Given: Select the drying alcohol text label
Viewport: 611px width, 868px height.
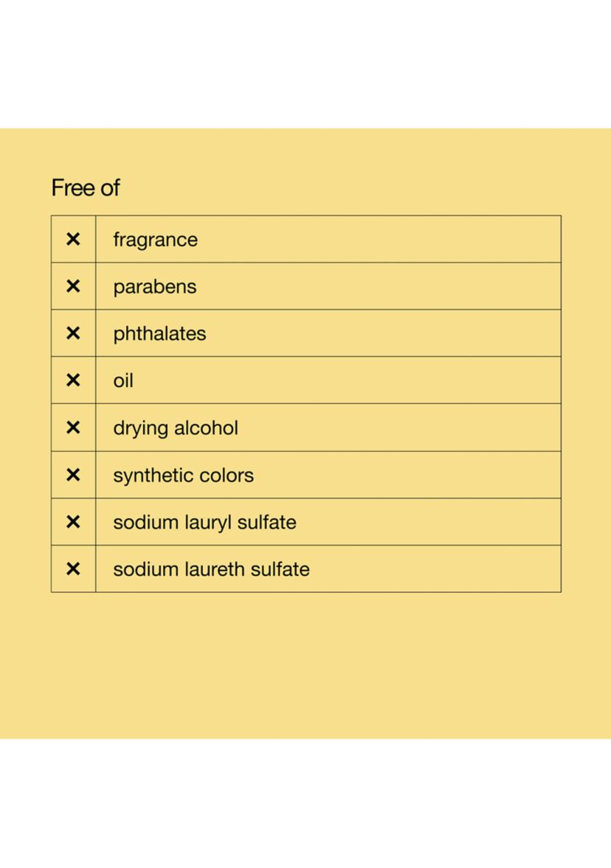Looking at the screenshot, I should pyautogui.click(x=176, y=428).
